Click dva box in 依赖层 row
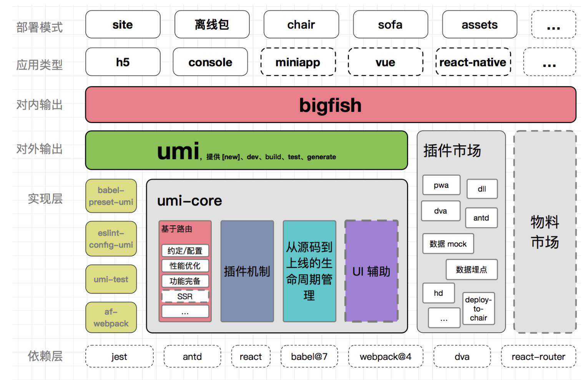This screenshot has width=588, height=380. [x=462, y=356]
